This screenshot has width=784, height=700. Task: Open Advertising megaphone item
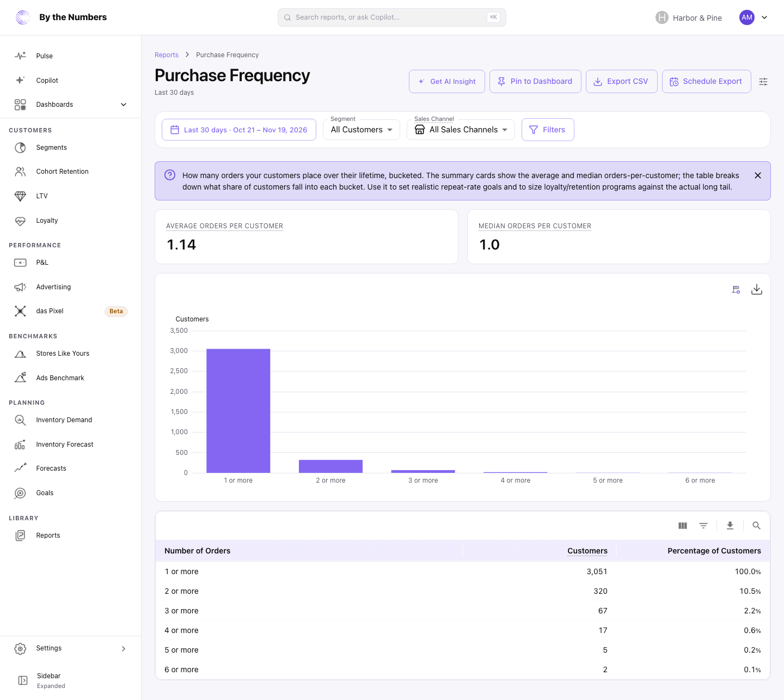(71, 287)
